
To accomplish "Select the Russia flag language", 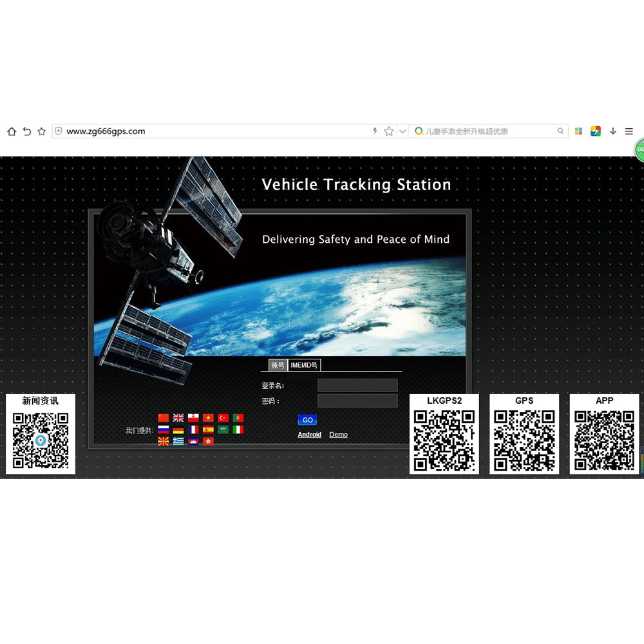I will pyautogui.click(x=164, y=430).
